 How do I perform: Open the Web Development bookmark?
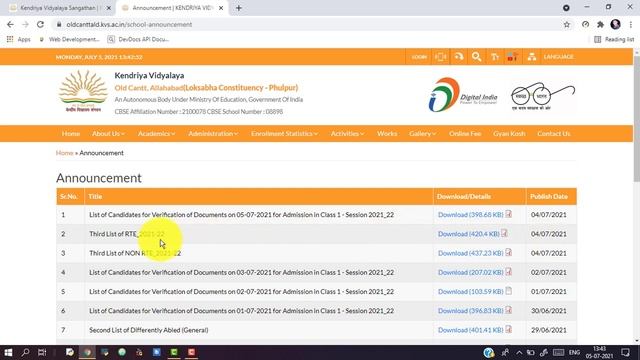pyautogui.click(x=69, y=39)
